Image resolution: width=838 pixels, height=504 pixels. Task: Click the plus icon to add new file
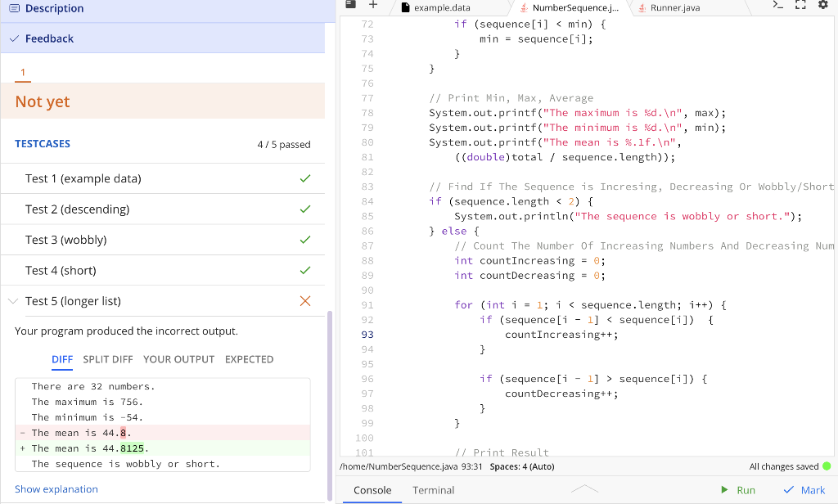[x=372, y=5]
